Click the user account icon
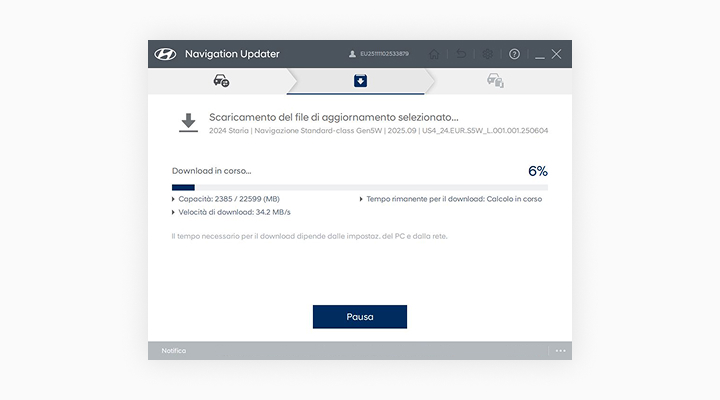Screen dimensions: 720x400 pos(352,54)
